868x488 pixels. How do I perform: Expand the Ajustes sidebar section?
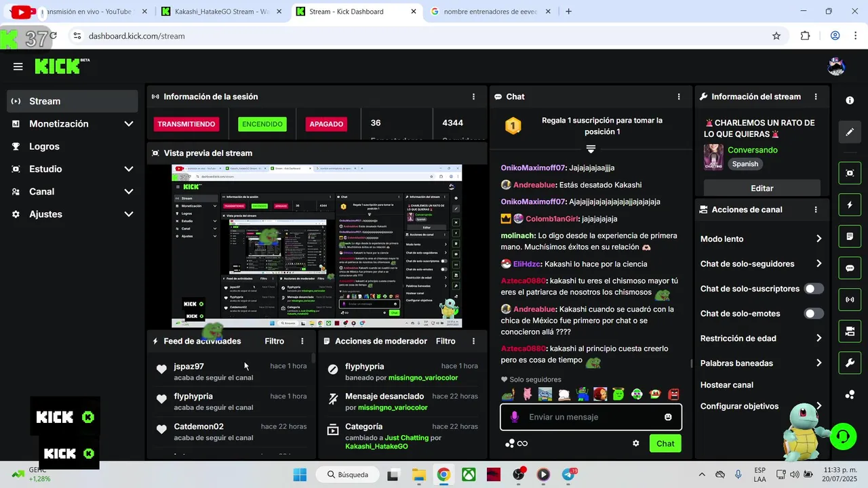tap(129, 214)
